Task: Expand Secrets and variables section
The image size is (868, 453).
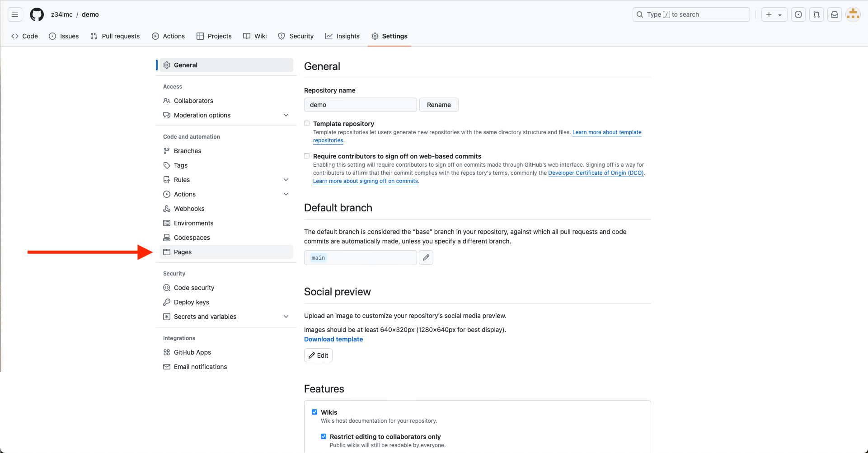Action: [286, 317]
